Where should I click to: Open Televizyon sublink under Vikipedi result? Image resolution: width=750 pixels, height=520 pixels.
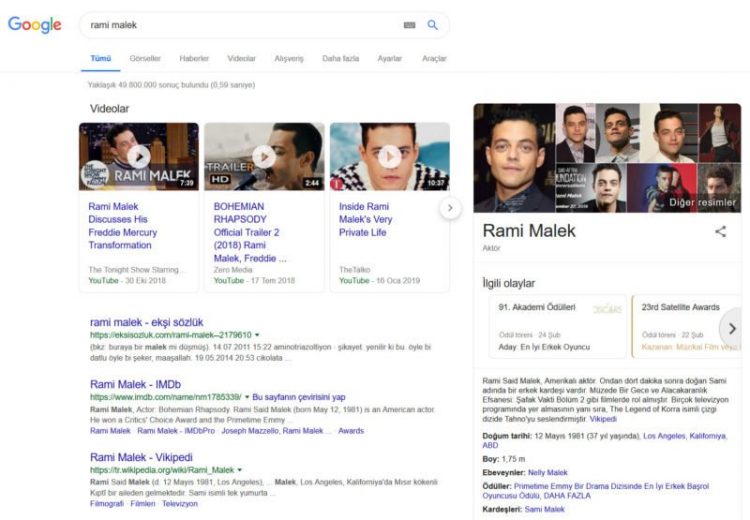coord(179,503)
